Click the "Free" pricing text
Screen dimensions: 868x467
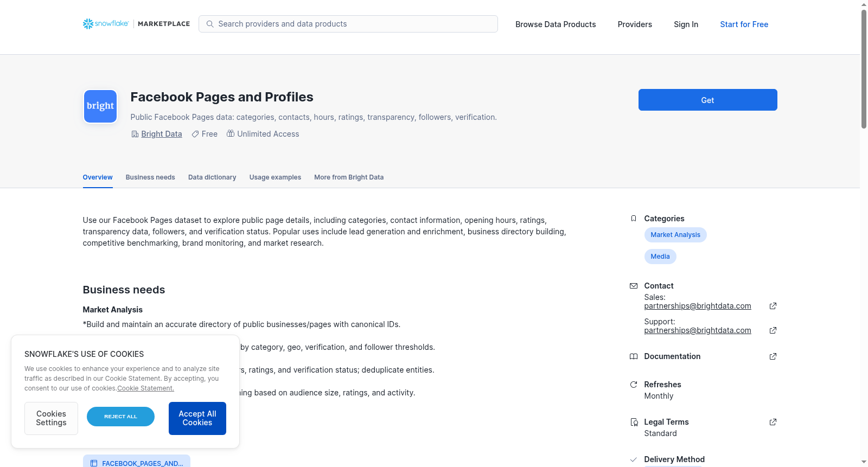coord(209,134)
